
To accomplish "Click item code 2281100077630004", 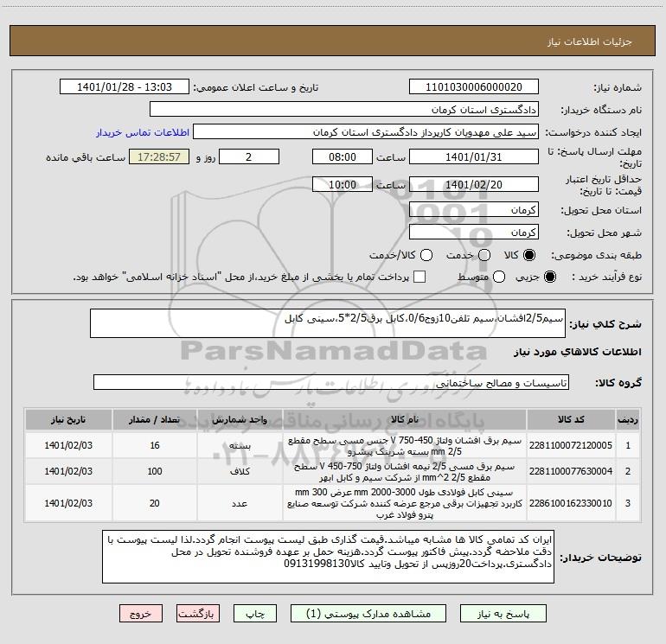I will pyautogui.click(x=571, y=471).
